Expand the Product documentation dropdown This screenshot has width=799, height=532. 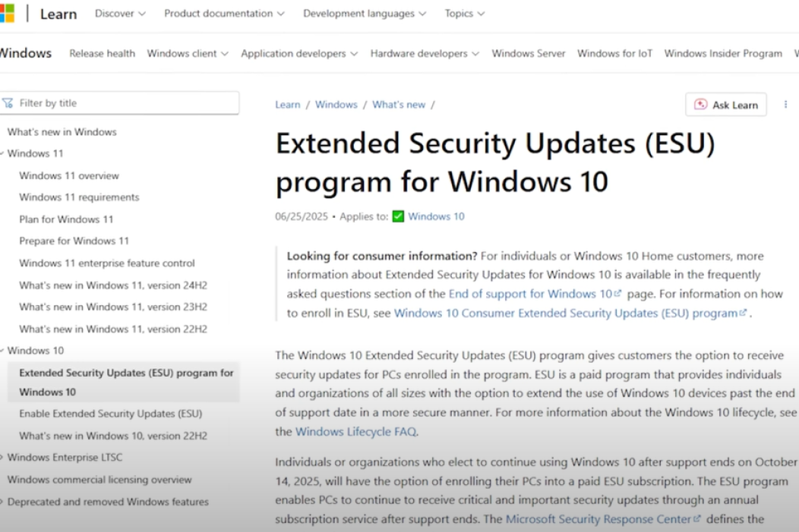click(x=224, y=14)
